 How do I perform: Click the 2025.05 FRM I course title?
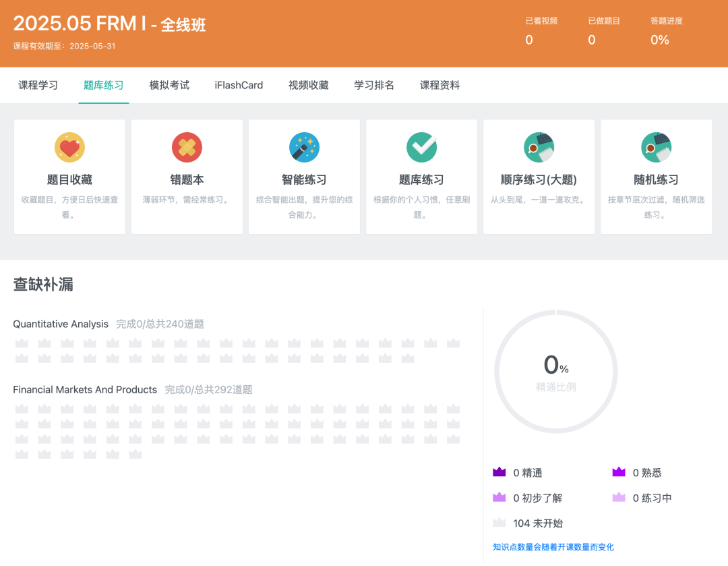click(x=110, y=24)
